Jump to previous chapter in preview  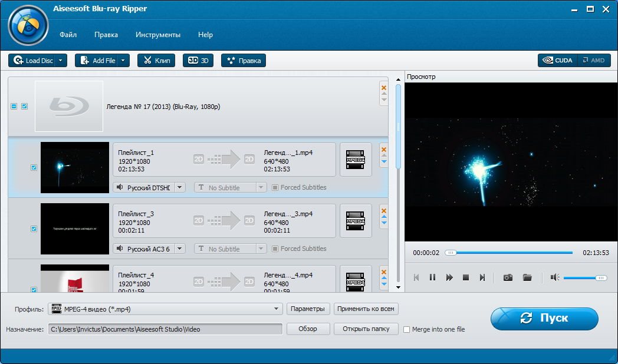click(416, 277)
